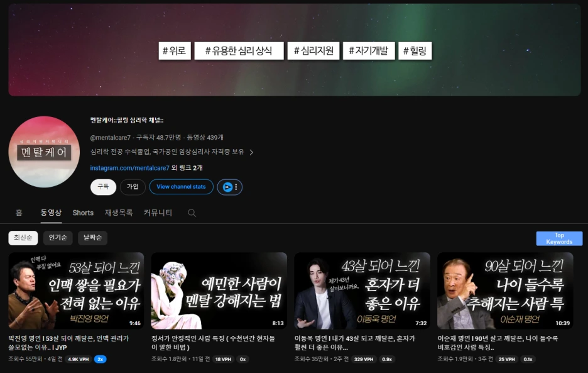Open the Top Keywords button
This screenshot has width=588, height=373.
tap(559, 238)
